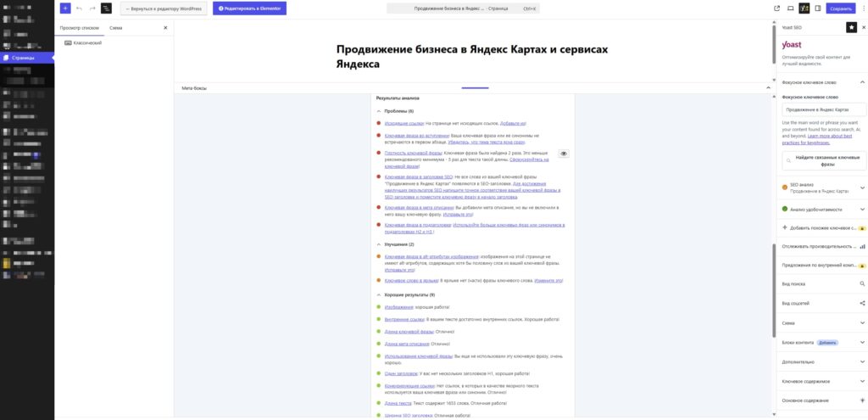Toggle the document overview list view icon

click(106, 8)
